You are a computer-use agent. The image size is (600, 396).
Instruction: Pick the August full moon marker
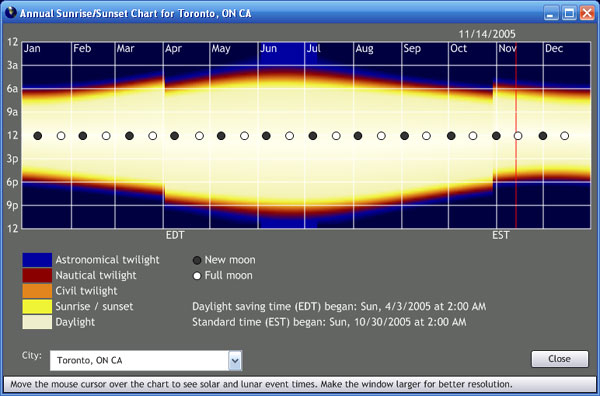tap(381, 136)
